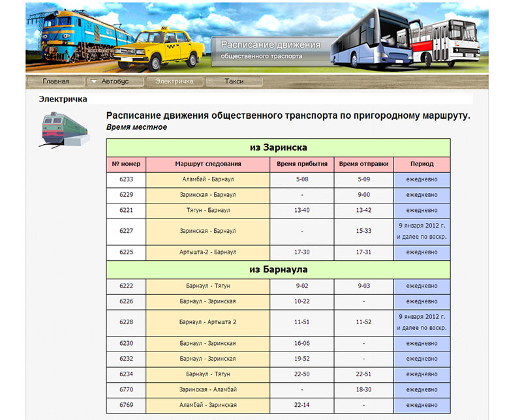Click the 'Период' column header

click(422, 164)
